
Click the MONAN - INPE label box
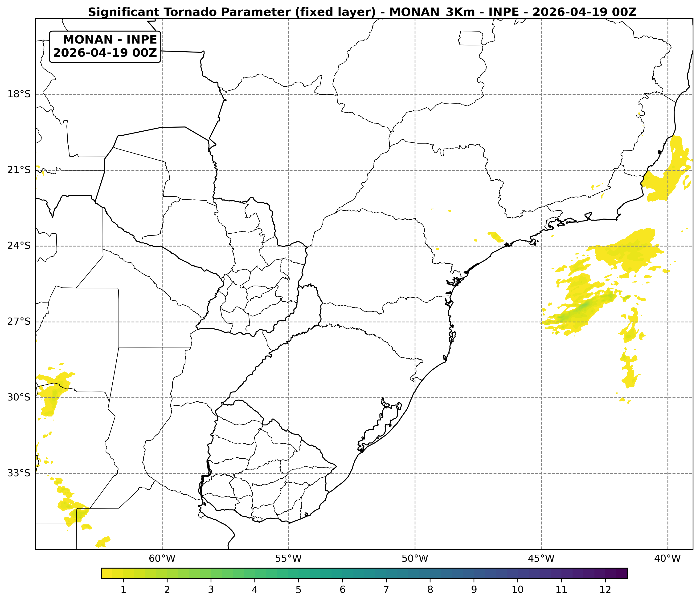pyautogui.click(x=105, y=47)
